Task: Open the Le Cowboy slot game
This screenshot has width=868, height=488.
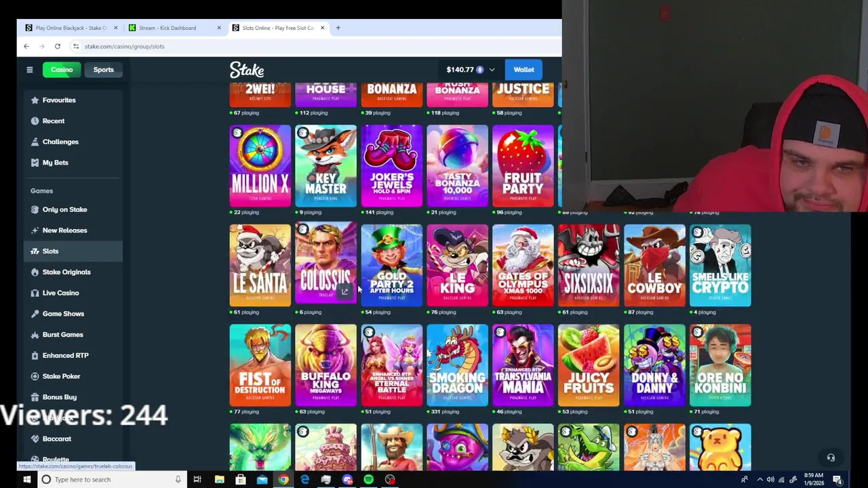Action: (654, 266)
